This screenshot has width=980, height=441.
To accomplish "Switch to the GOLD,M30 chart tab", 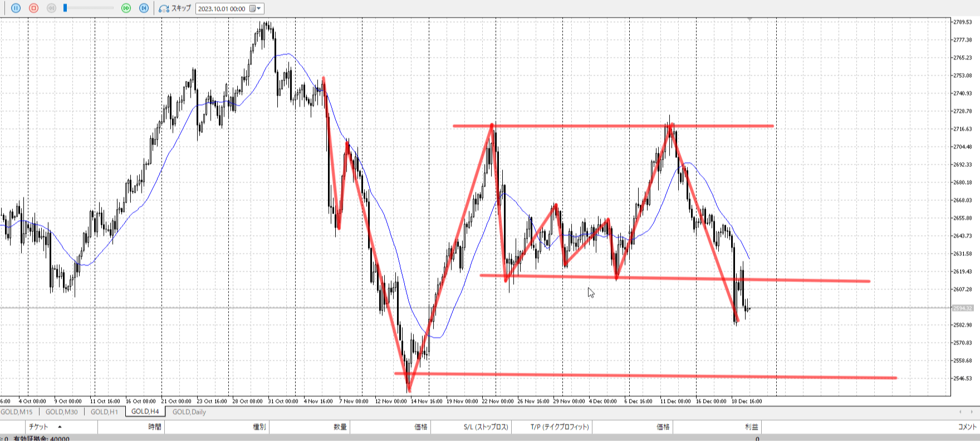I will [61, 412].
